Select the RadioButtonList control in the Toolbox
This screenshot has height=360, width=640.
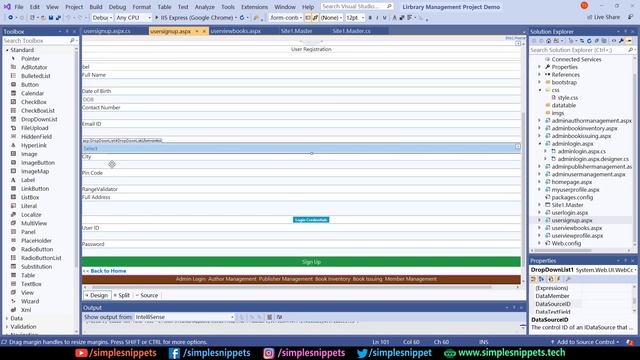pos(41,258)
